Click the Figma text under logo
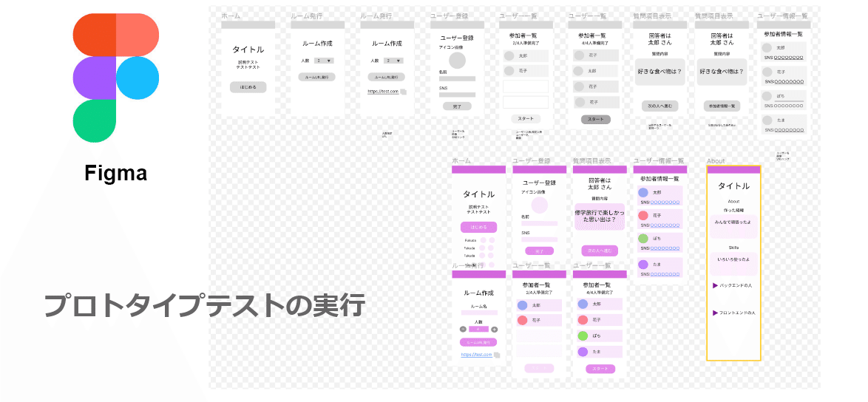Viewport: 868px width, 402px height. coord(115,174)
